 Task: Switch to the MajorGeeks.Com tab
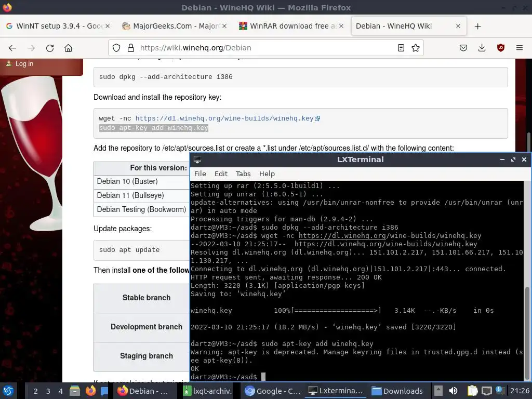click(x=176, y=26)
